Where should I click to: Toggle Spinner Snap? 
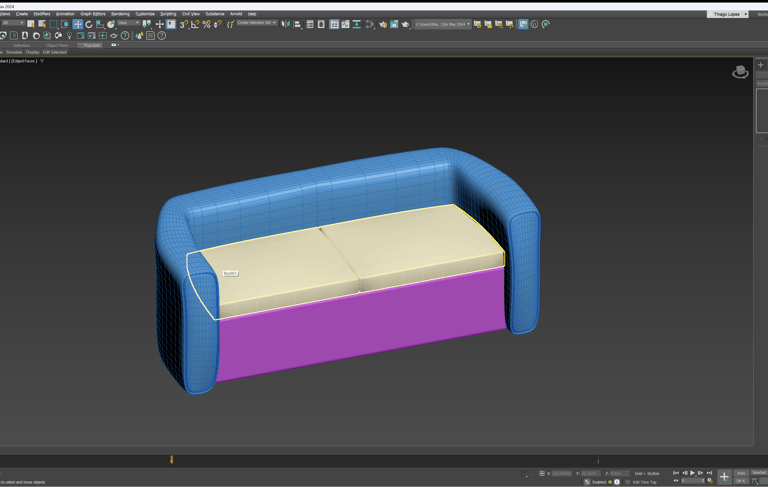coord(217,24)
